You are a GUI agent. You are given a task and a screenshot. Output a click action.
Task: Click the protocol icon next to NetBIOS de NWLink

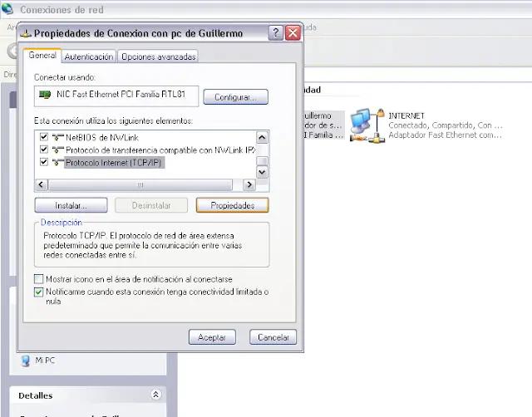57,137
